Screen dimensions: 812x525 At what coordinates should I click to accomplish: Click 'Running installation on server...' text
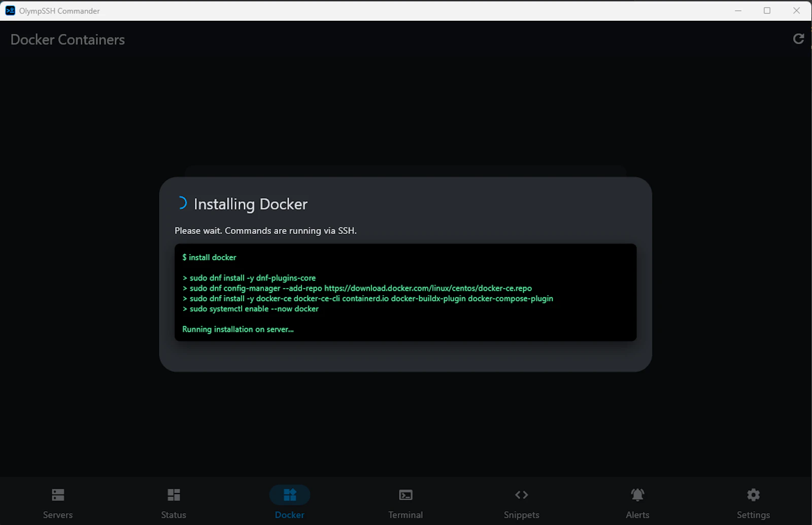[238, 329]
